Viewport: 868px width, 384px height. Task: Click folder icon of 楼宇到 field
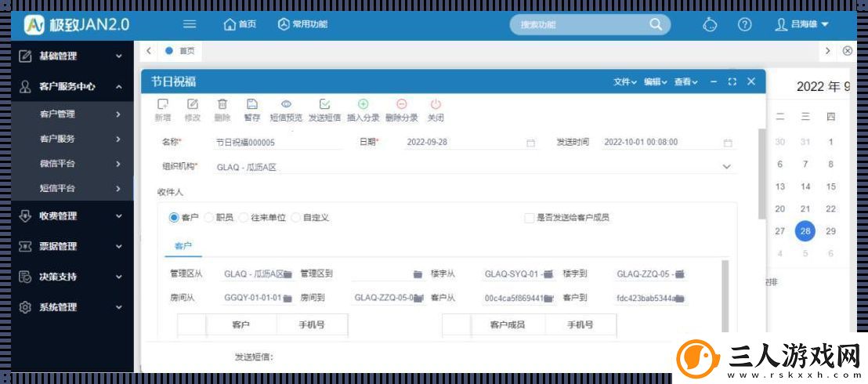[x=680, y=274]
